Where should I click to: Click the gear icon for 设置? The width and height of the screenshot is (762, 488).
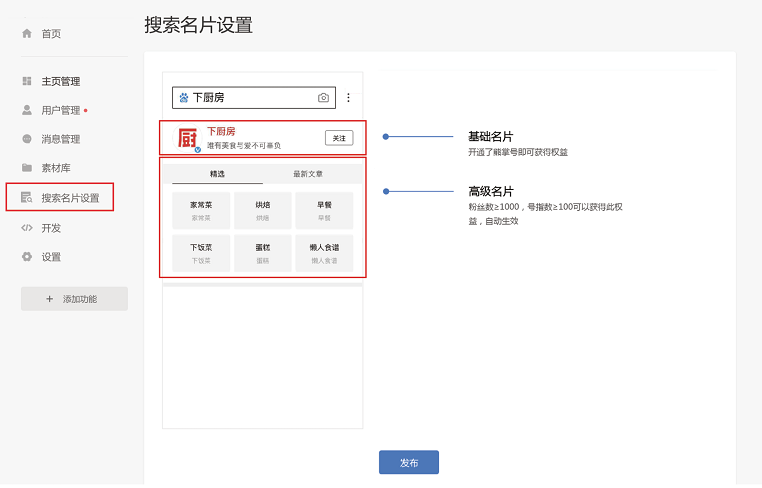coord(27,257)
